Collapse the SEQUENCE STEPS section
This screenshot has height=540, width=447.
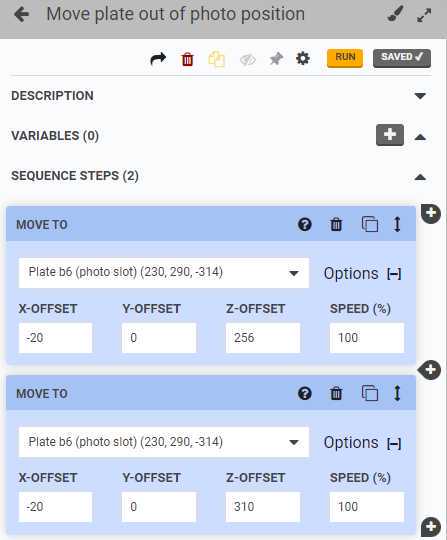[420, 177]
